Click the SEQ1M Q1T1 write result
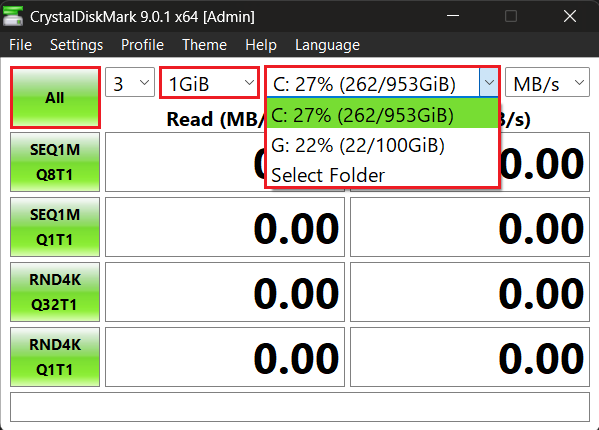The width and height of the screenshot is (599, 430). [470, 227]
